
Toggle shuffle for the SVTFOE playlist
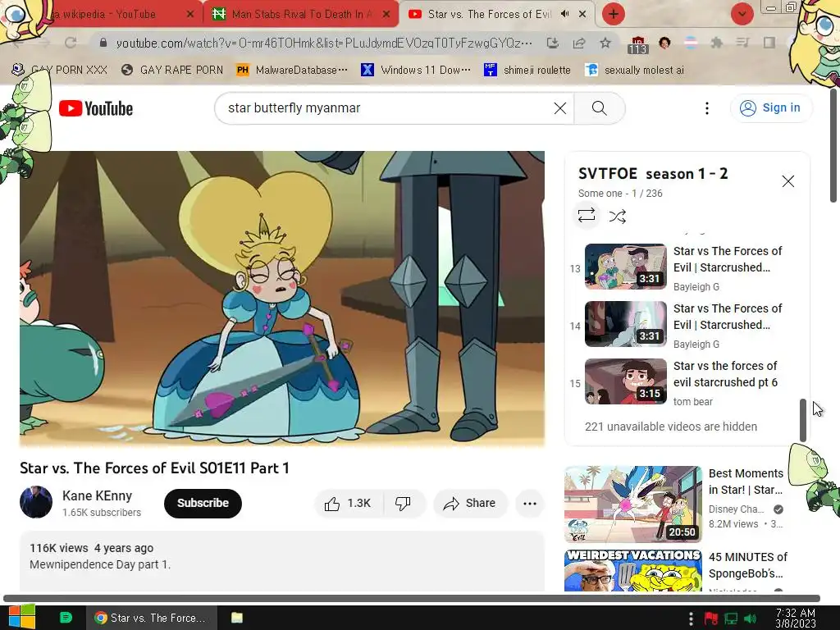617,216
